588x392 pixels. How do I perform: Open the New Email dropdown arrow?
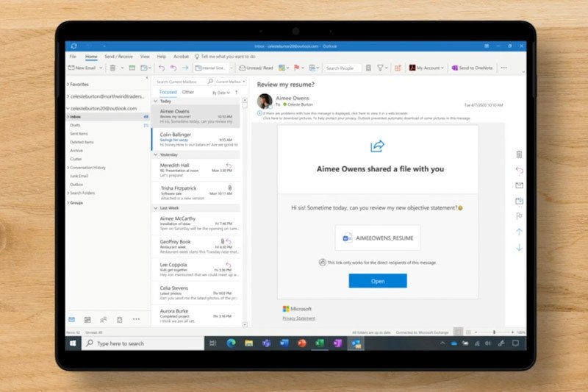tap(101, 68)
